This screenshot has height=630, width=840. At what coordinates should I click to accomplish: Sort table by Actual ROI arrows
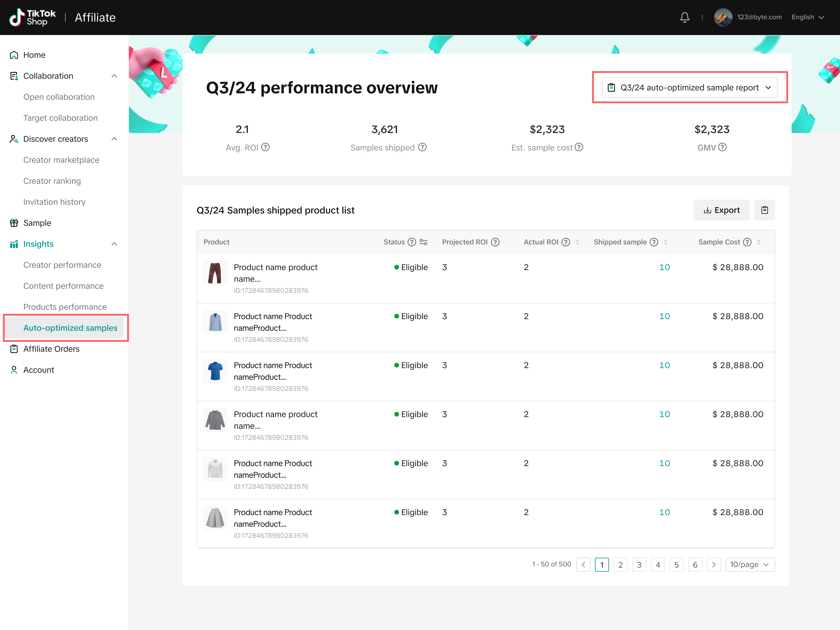(x=577, y=242)
